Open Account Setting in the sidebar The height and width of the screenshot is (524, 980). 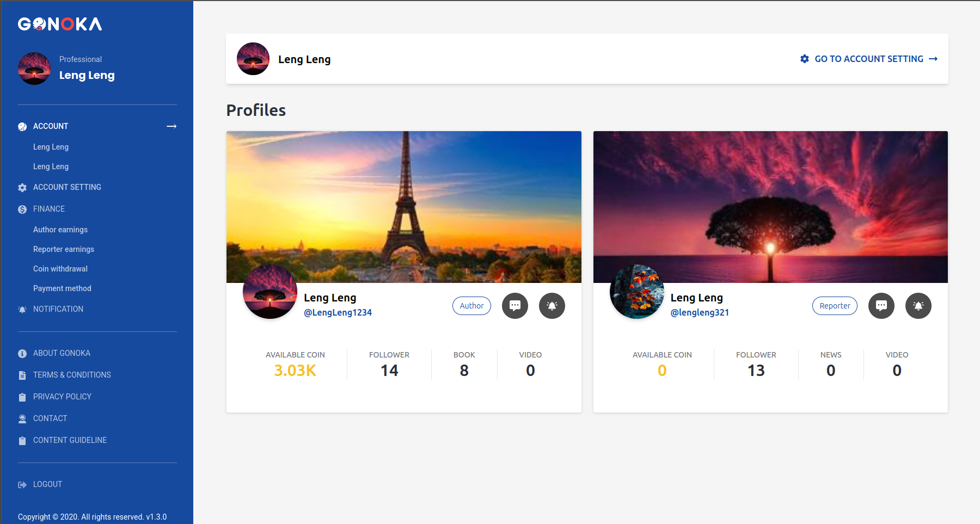point(67,187)
